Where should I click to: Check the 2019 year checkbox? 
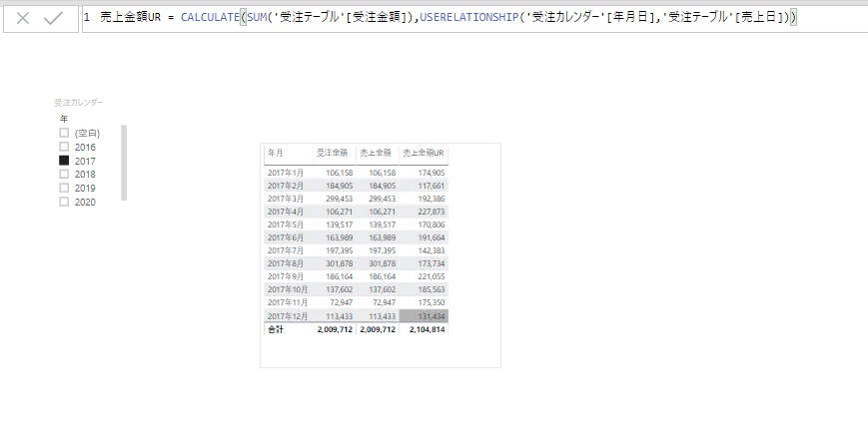(64, 188)
